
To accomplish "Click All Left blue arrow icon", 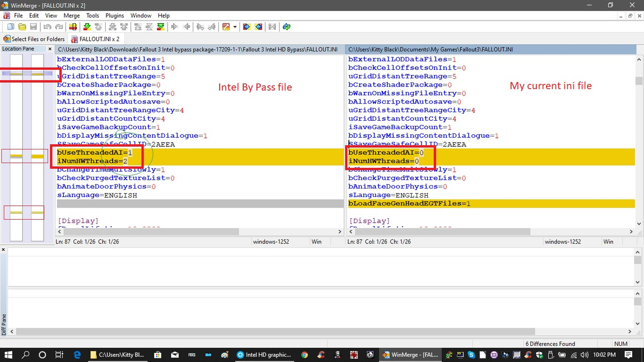I will pos(258,27).
